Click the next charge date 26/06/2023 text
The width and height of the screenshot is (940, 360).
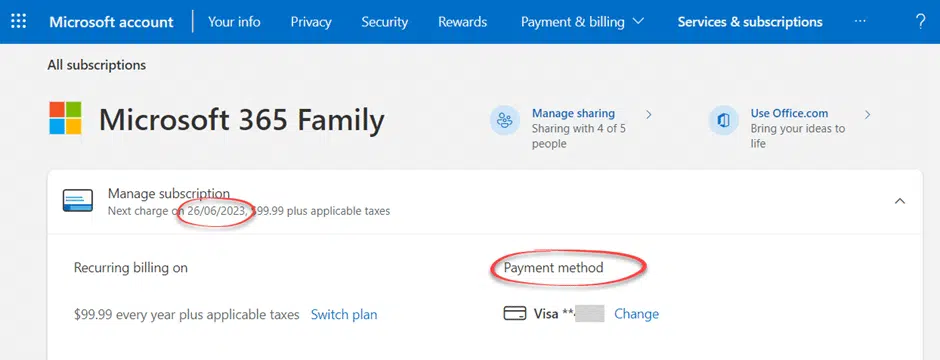[216, 211]
